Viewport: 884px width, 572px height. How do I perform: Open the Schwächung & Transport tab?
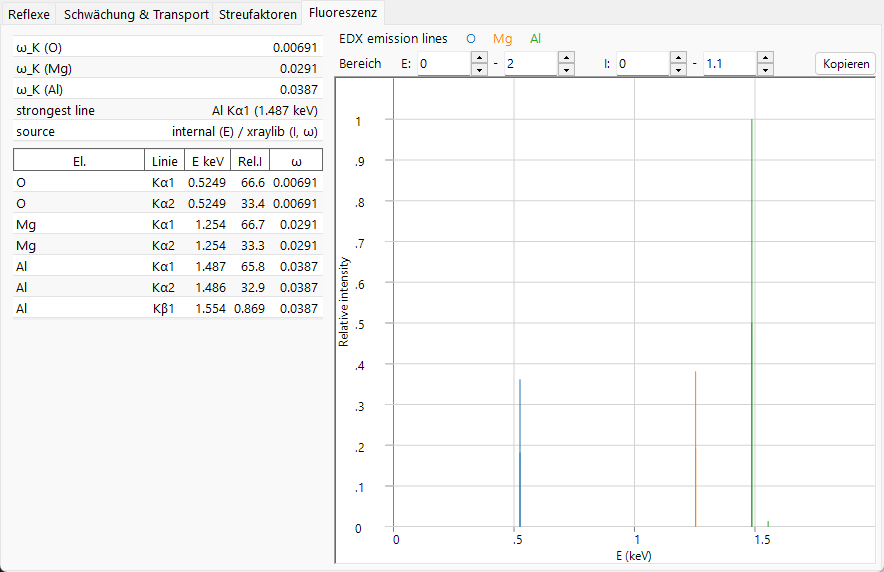click(x=136, y=14)
